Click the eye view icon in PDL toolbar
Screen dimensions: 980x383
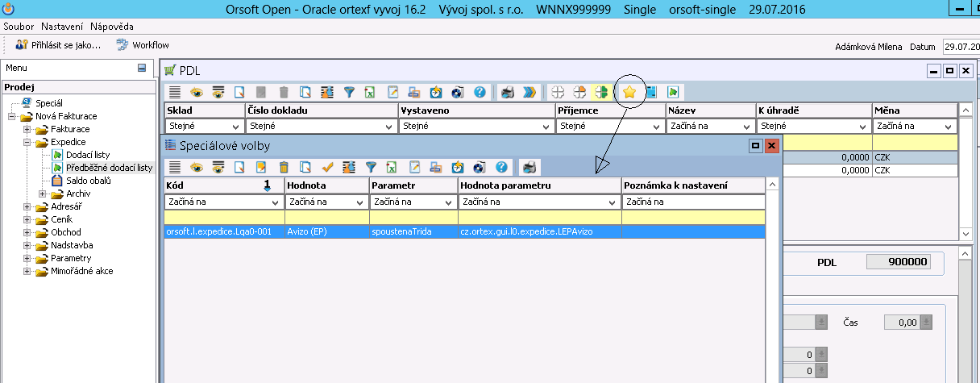point(197,92)
